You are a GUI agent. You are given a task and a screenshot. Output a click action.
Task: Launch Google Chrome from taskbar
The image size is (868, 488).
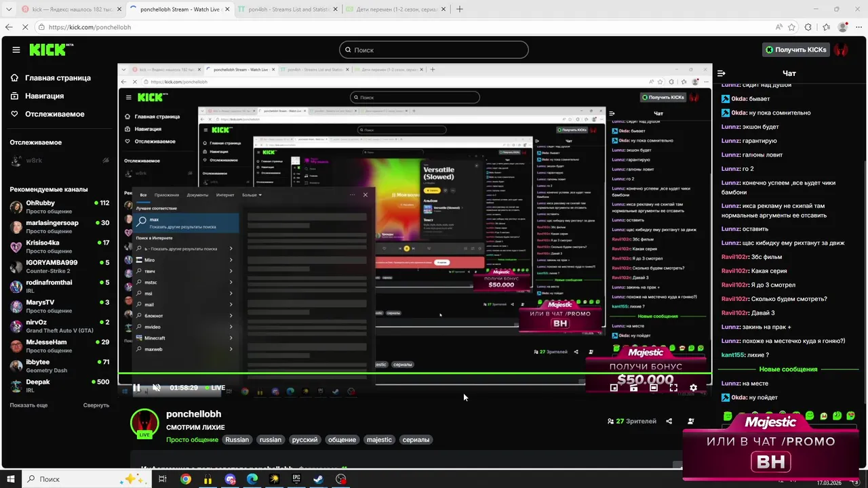(186, 479)
